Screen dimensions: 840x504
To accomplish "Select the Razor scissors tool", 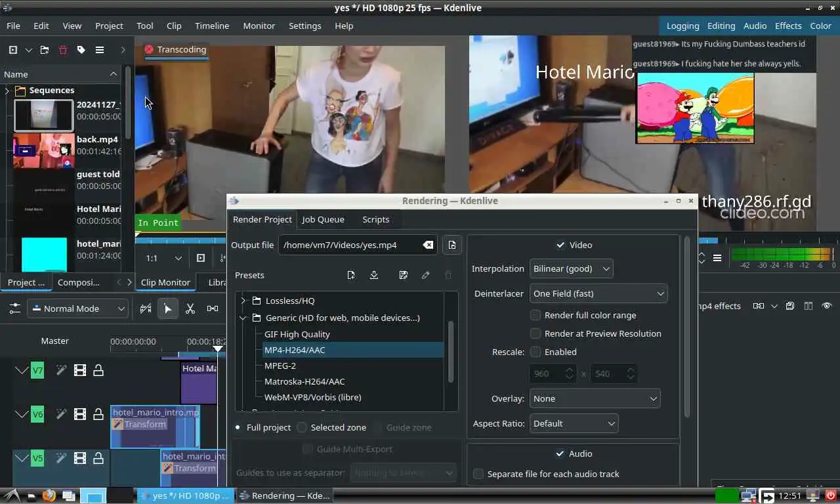I will coord(190,308).
